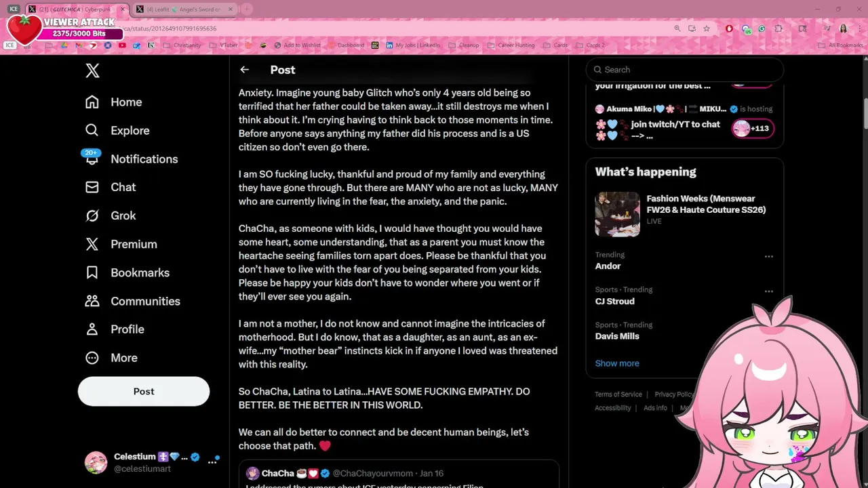This screenshot has width=868, height=488.
Task: Join the Akuma Miko space with +113
Action: 752,128
